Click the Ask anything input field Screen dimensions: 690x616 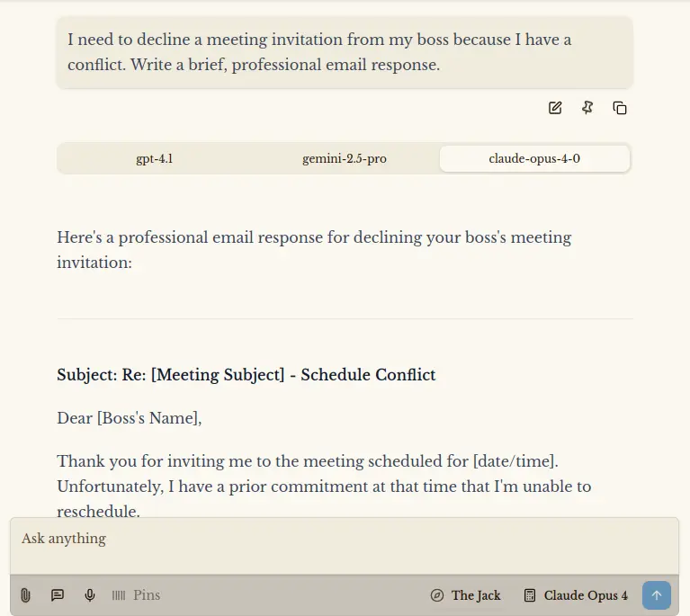342,539
